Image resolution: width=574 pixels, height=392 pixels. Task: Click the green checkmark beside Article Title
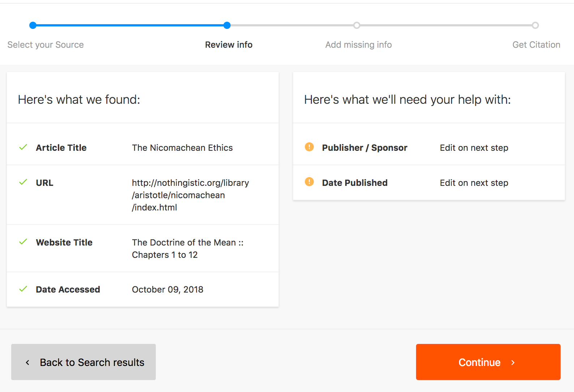[23, 147]
